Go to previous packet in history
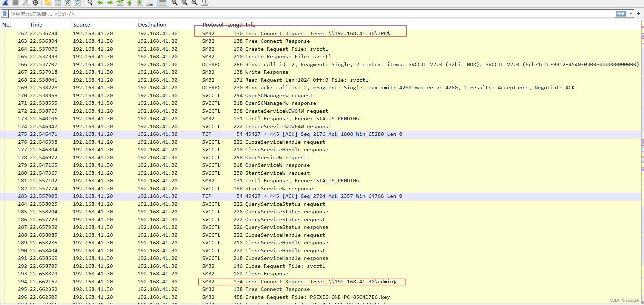Viewport: 644px width, 305px height. 100,3
